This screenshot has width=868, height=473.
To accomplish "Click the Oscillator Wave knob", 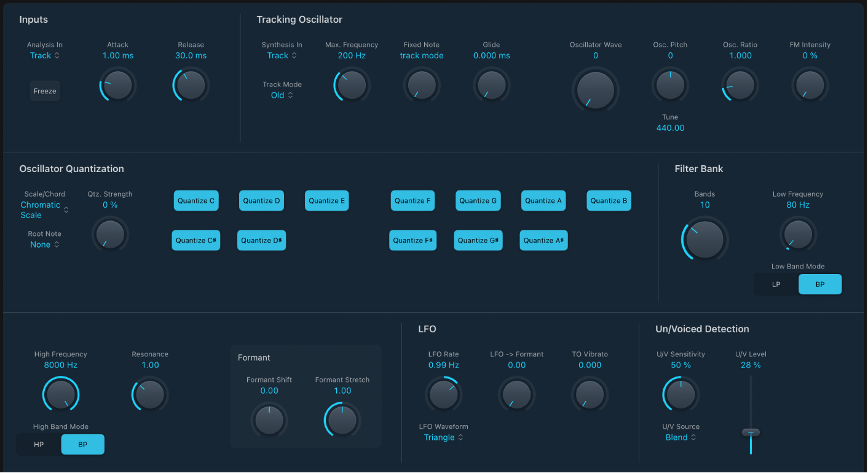I will point(595,89).
